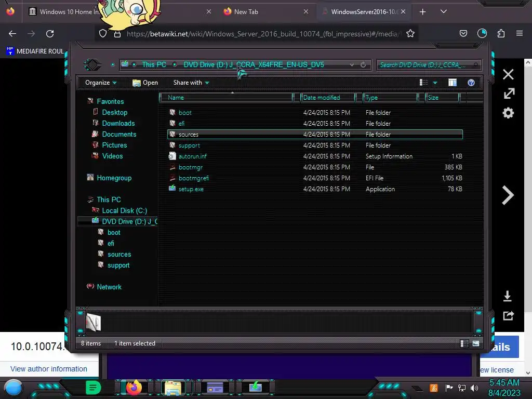This screenshot has width=532, height=399.
Task: Click the autorun.inf file icon
Action: pyautogui.click(x=172, y=156)
